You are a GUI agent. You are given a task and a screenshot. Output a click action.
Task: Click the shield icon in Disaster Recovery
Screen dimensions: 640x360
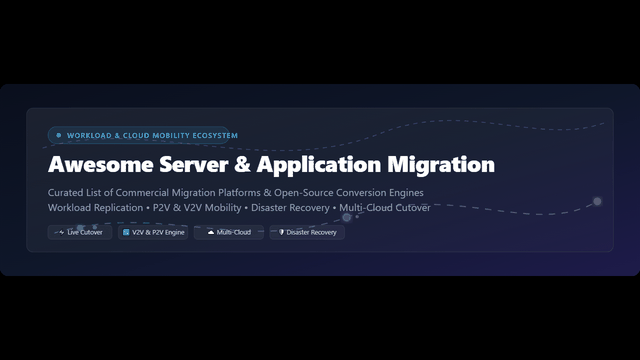click(x=281, y=232)
